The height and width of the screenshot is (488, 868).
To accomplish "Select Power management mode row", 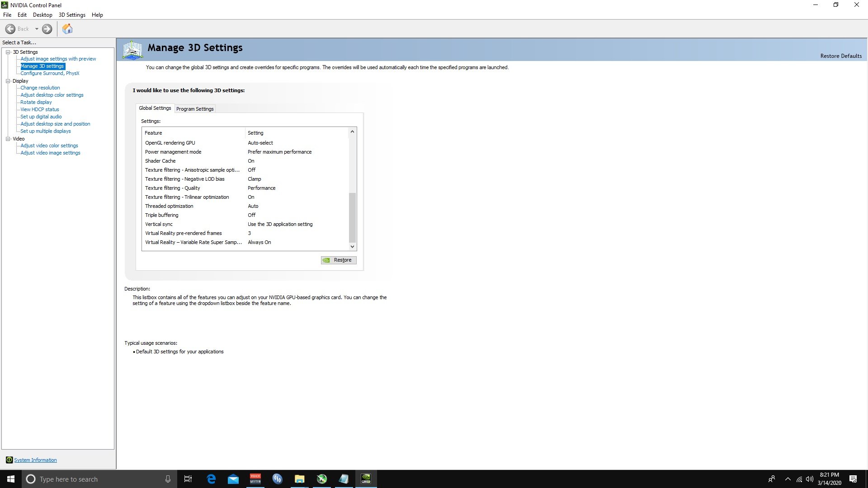I will point(245,152).
